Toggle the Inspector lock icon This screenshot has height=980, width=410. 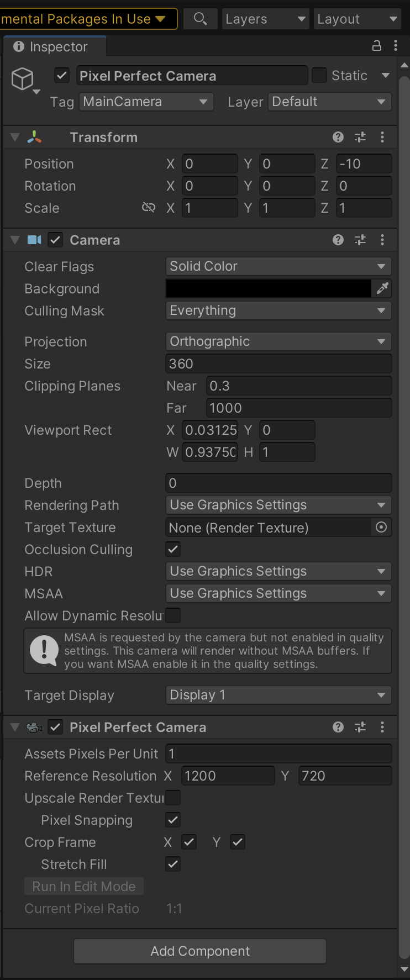[x=377, y=46]
